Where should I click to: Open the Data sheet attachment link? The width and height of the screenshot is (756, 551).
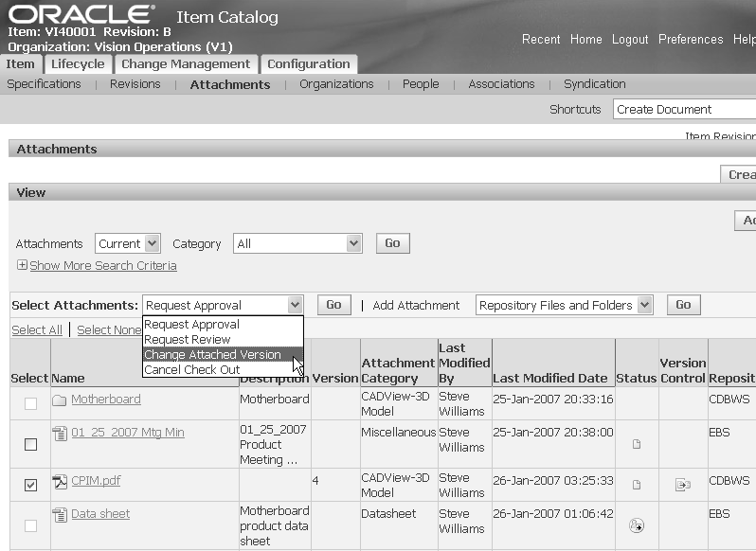click(x=100, y=514)
